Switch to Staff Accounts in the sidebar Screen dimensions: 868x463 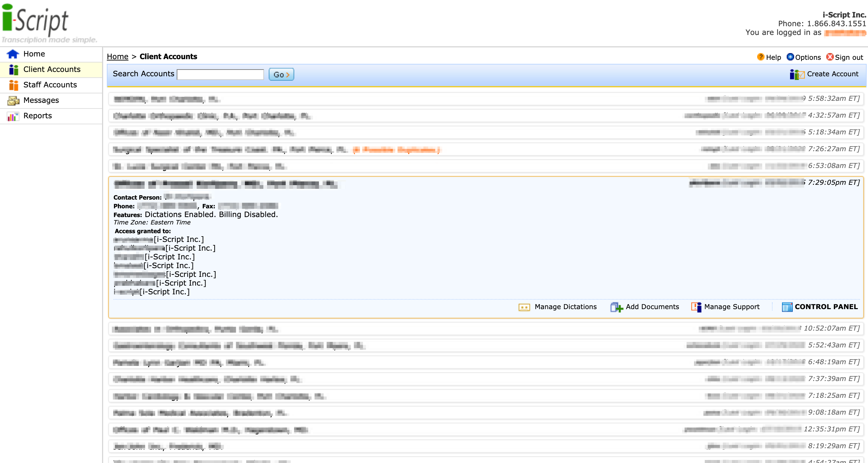[x=50, y=85]
